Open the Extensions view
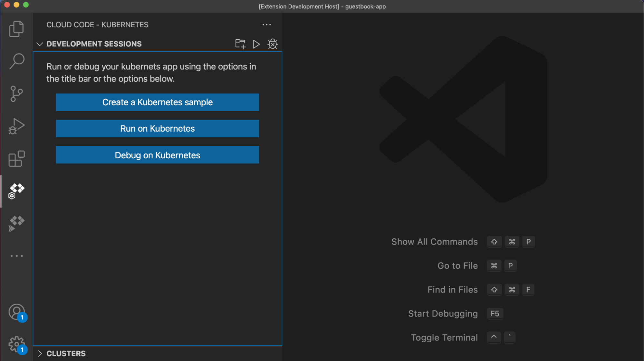This screenshot has height=361, width=644. [x=16, y=159]
